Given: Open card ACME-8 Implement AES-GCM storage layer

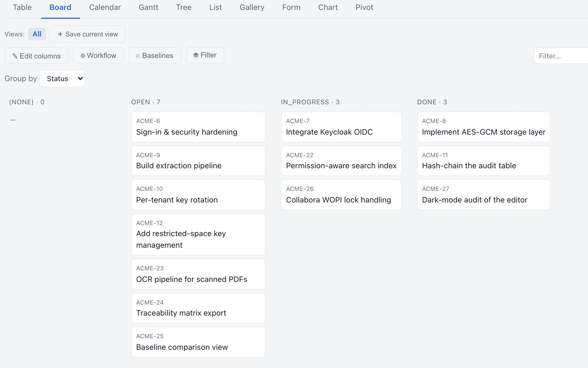Looking at the screenshot, I should (484, 127).
